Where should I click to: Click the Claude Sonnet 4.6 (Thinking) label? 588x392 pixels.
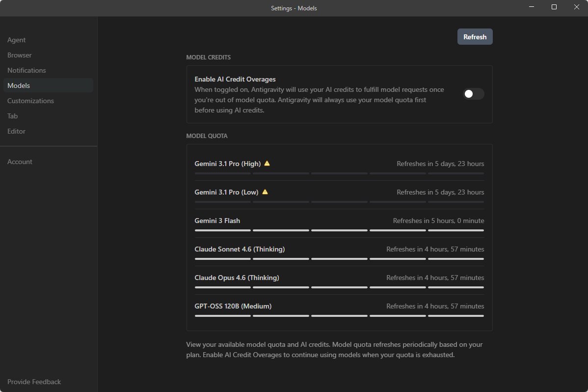pos(240,250)
